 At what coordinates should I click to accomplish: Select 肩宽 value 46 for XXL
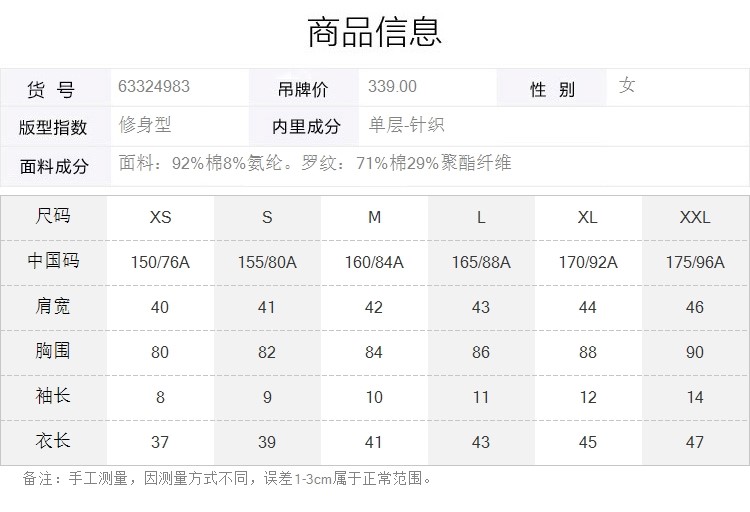click(695, 307)
